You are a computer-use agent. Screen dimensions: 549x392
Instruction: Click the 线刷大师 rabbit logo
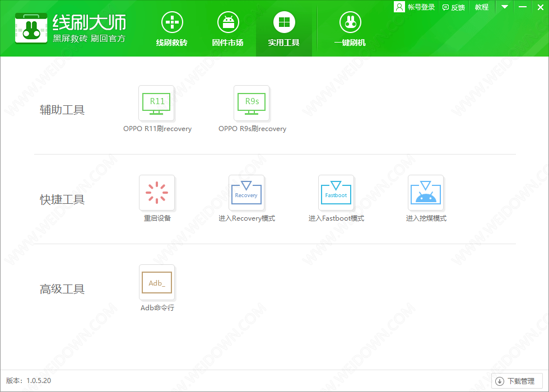(x=31, y=28)
